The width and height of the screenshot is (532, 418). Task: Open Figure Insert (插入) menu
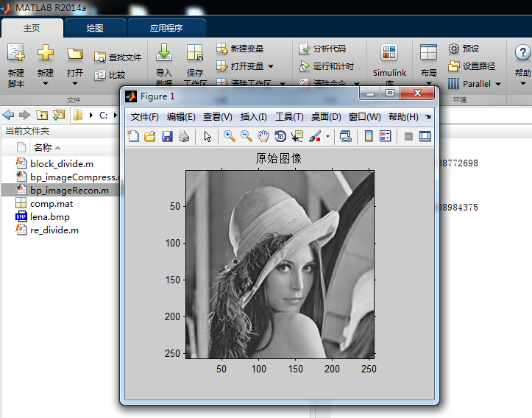pos(253,117)
